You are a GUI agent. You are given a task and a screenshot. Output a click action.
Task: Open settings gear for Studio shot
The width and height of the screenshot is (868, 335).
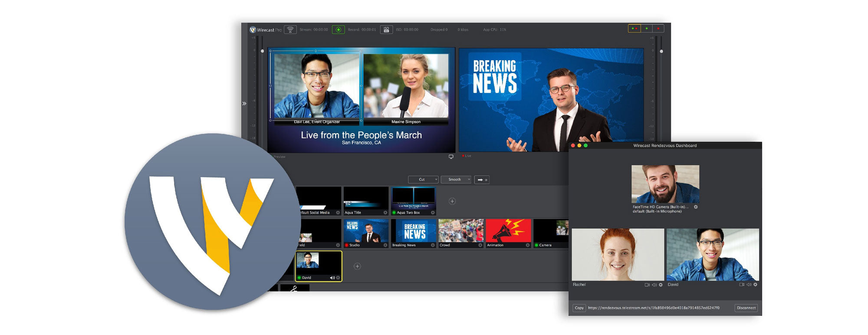(385, 245)
